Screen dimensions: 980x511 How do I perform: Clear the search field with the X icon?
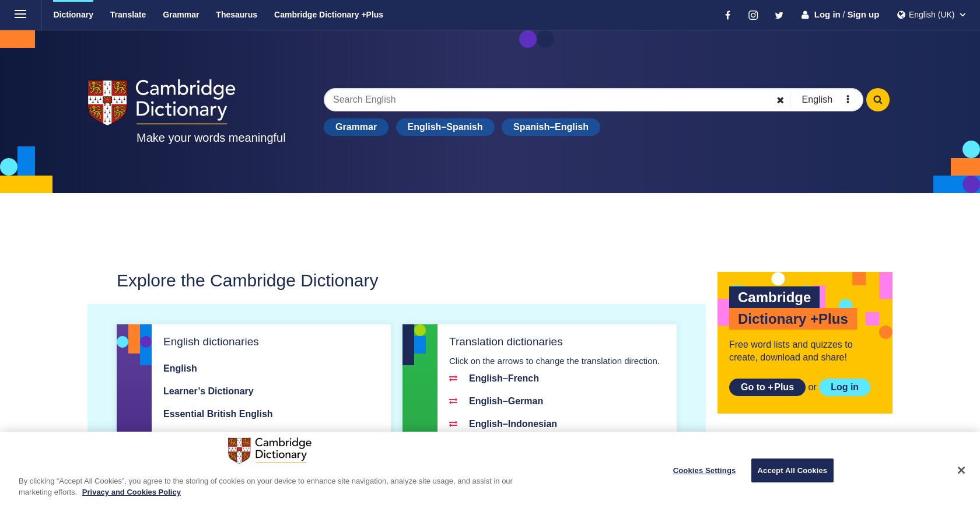point(780,100)
